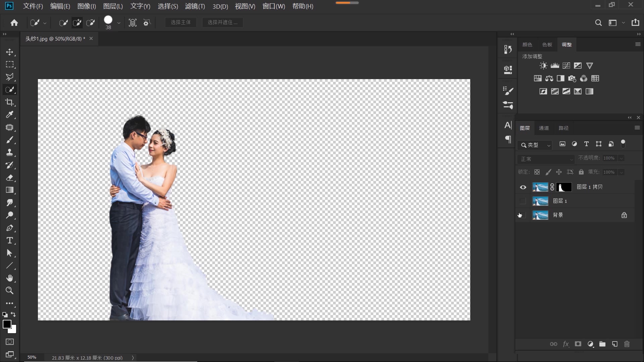Select the Hand tool
The image size is (644, 362).
[x=9, y=278]
